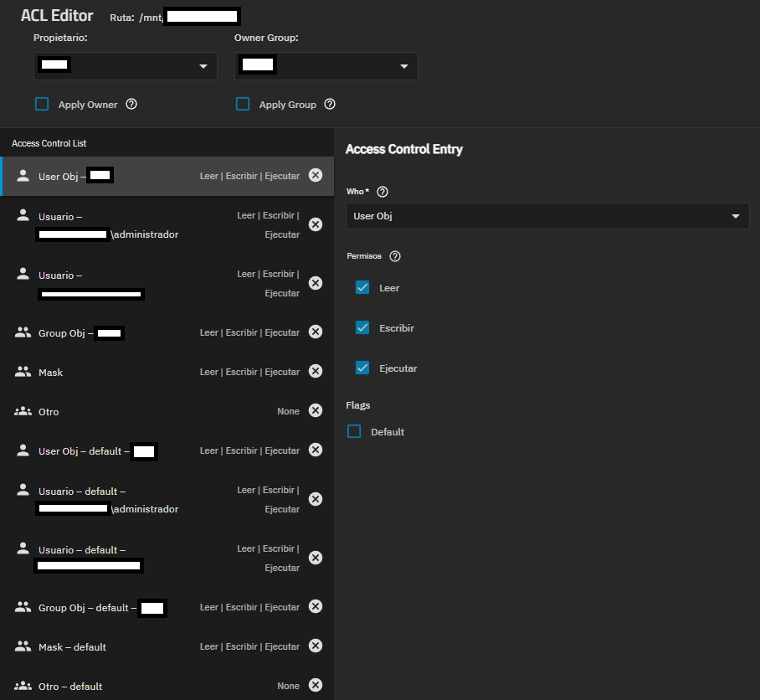The height and width of the screenshot is (700, 760).
Task: Open the Propietario dropdown
Action: click(125, 66)
